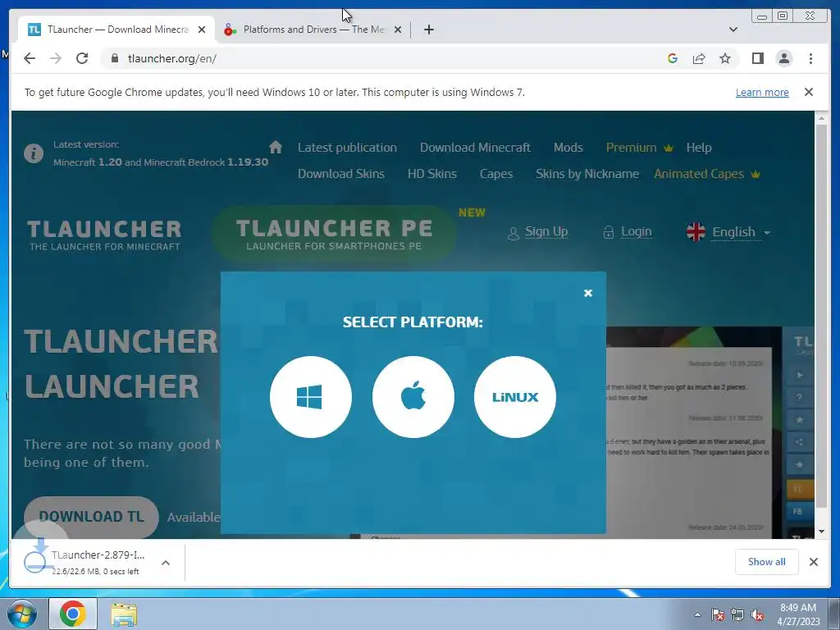This screenshot has height=630, width=840.
Task: Open the File Explorer taskbar icon
Action: coord(124,614)
